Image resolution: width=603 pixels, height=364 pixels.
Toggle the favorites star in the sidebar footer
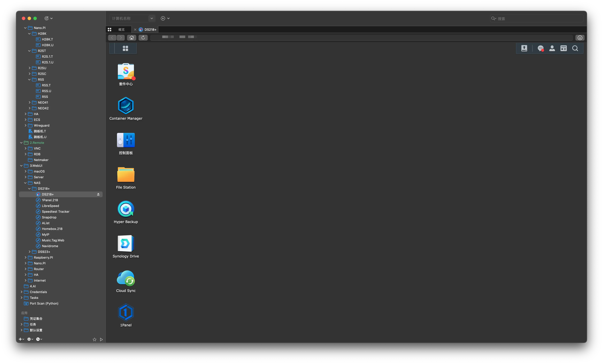[94, 339]
